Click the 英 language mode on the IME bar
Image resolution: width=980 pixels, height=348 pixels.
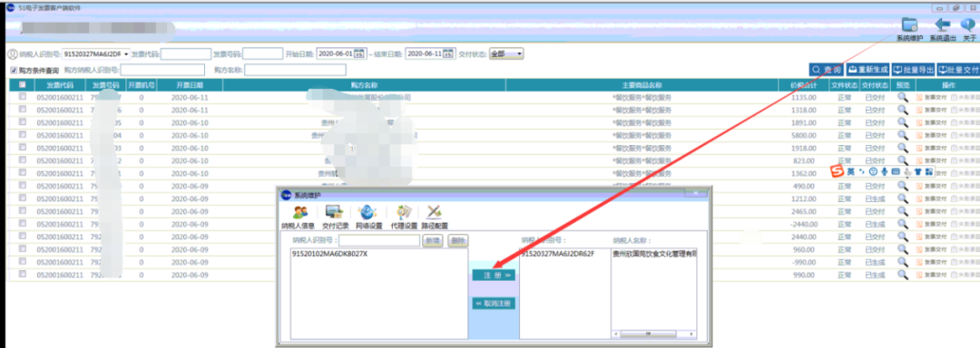point(850,171)
